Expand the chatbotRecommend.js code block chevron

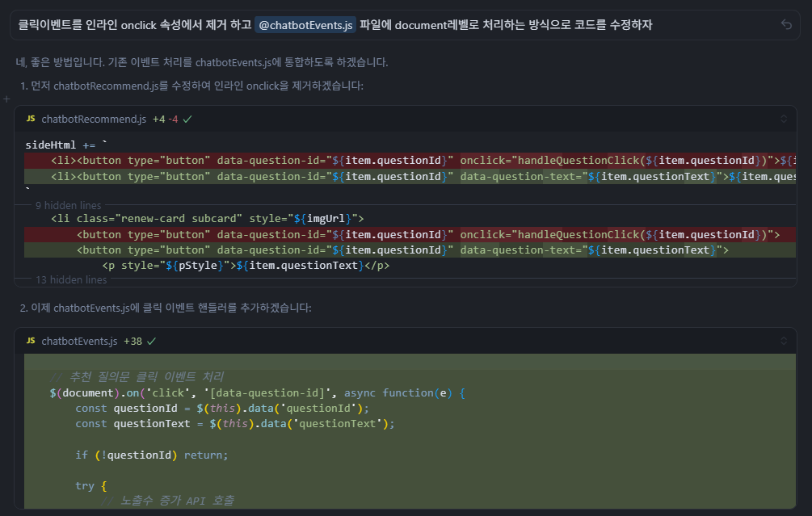pyautogui.click(x=783, y=119)
